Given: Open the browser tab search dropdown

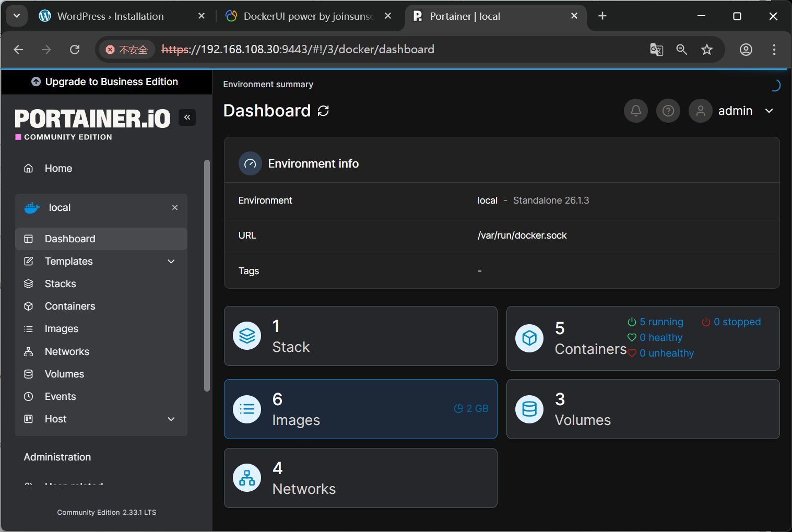Looking at the screenshot, I should click(17, 16).
